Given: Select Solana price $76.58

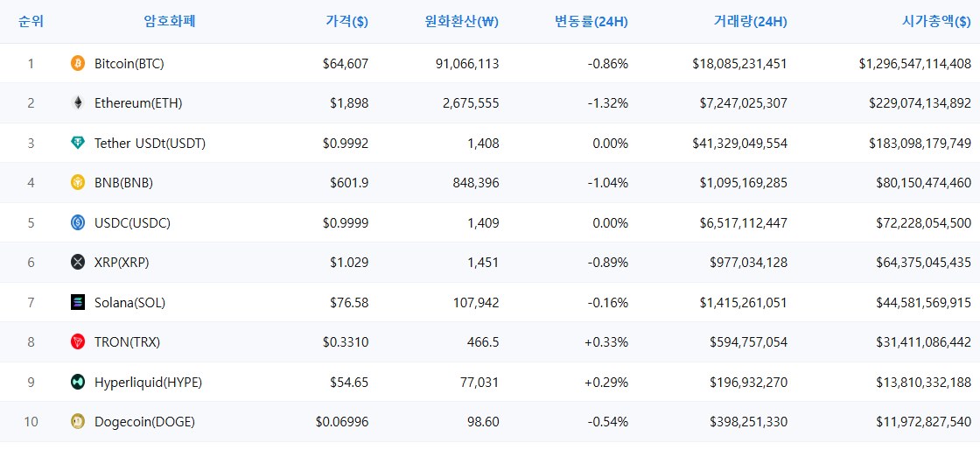Looking at the screenshot, I should point(349,303).
